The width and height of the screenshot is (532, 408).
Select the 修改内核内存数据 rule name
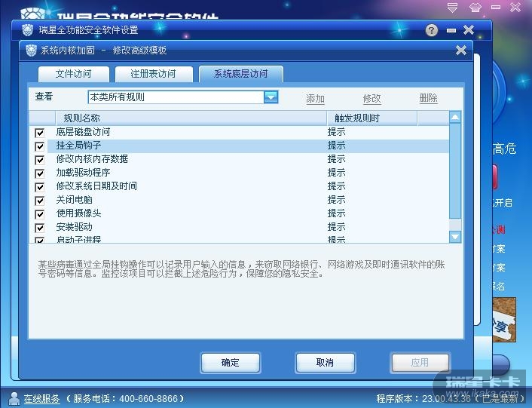tap(92, 159)
